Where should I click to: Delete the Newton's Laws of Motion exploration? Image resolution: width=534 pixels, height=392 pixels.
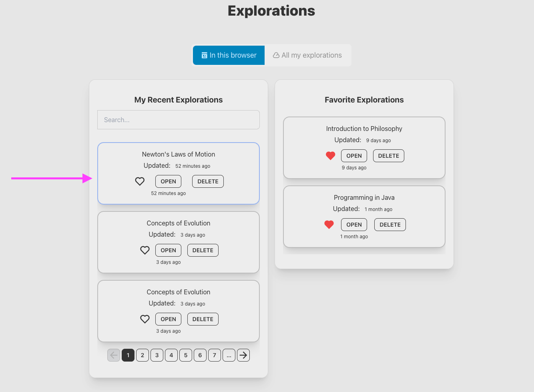click(x=208, y=181)
